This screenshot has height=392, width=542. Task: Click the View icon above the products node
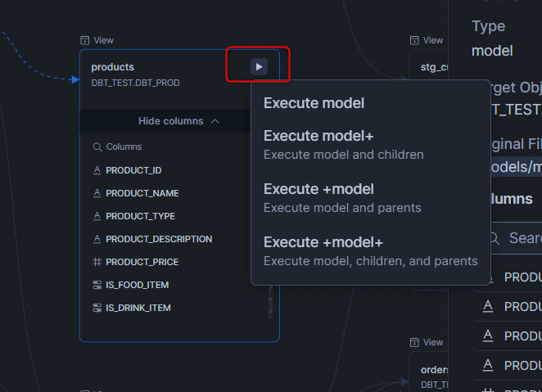click(84, 40)
